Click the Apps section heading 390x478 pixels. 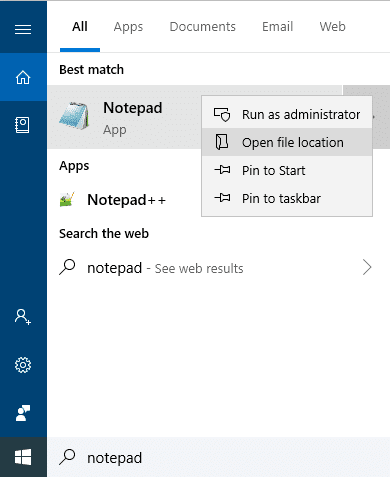coord(74,166)
